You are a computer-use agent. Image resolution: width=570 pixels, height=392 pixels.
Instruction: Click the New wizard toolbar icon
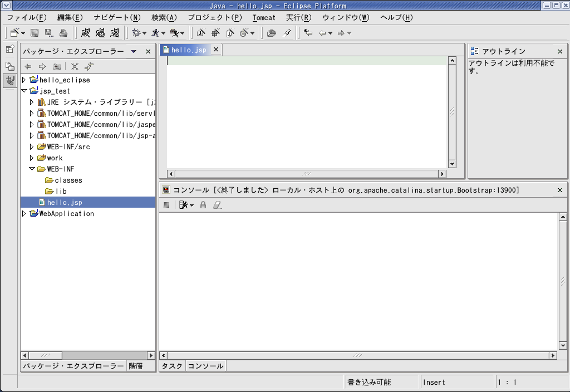tap(14, 33)
